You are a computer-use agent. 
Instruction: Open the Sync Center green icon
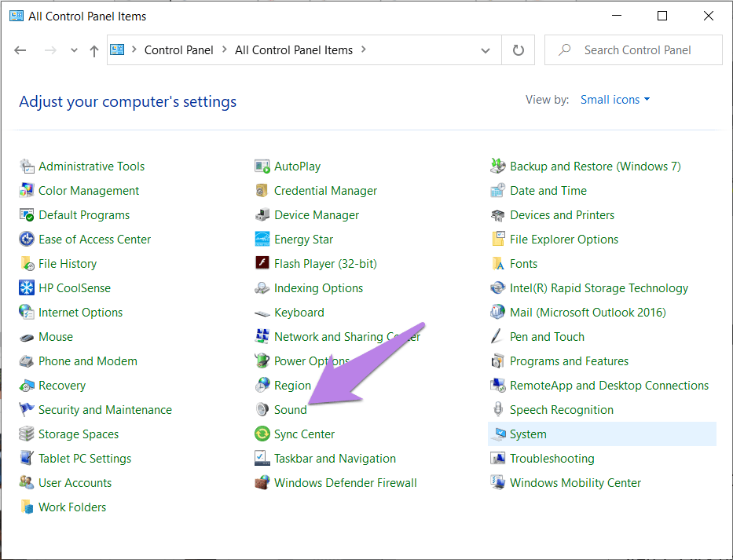point(262,434)
